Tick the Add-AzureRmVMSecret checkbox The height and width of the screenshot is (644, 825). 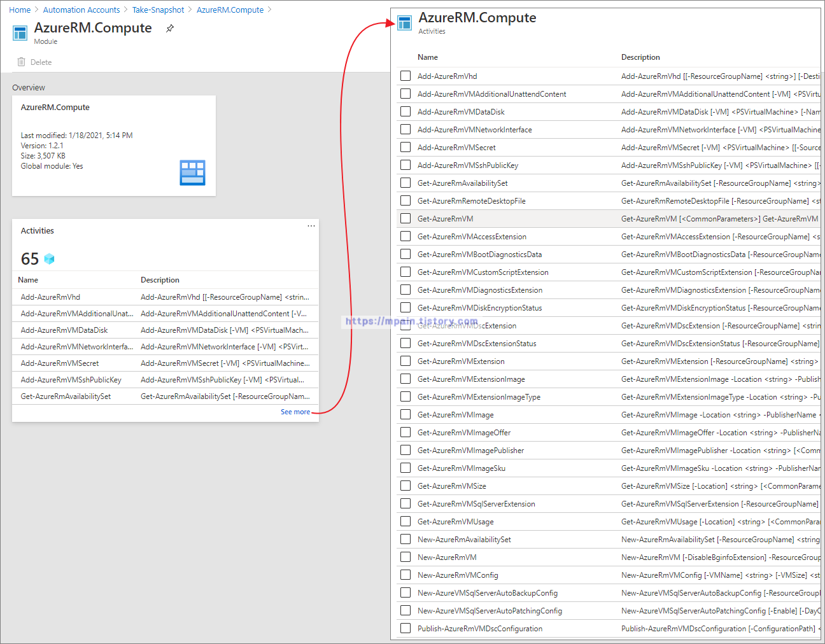[405, 147]
